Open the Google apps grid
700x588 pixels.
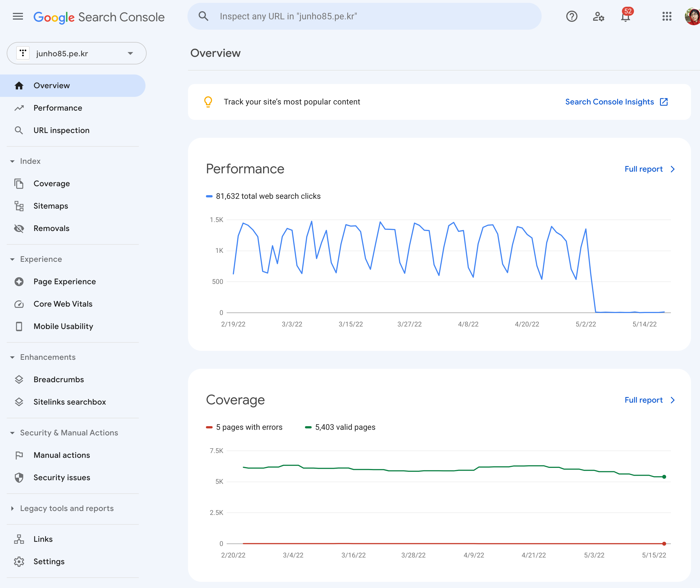point(667,16)
